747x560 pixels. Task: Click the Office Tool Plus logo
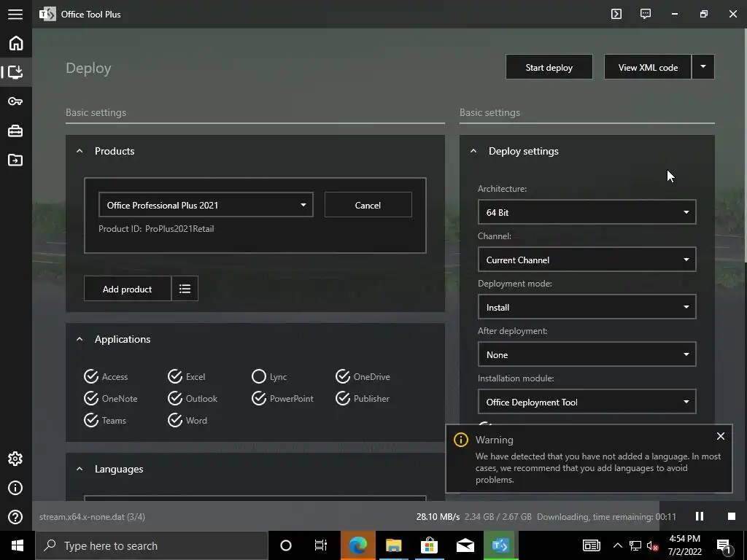click(47, 15)
